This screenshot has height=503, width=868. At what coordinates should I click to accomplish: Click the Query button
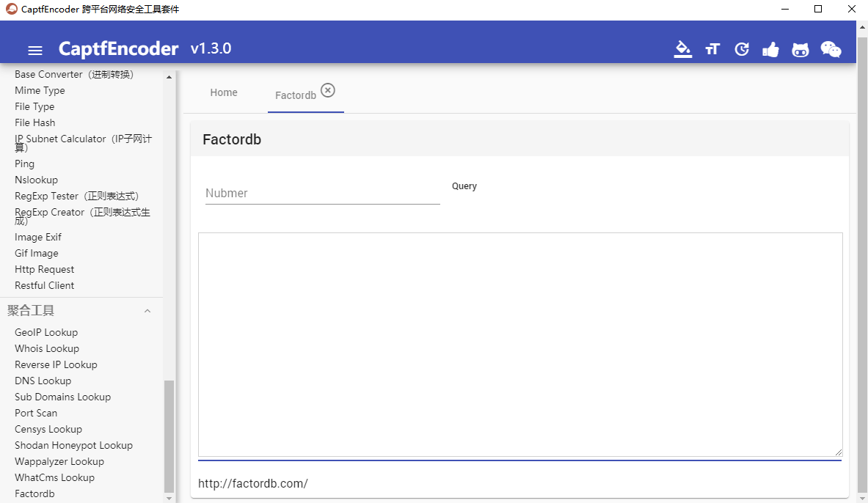(x=464, y=186)
